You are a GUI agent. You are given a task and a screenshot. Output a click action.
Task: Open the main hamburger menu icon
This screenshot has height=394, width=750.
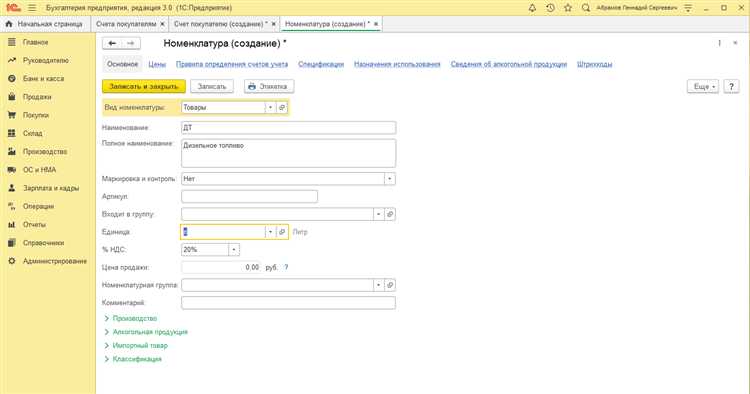(x=32, y=8)
